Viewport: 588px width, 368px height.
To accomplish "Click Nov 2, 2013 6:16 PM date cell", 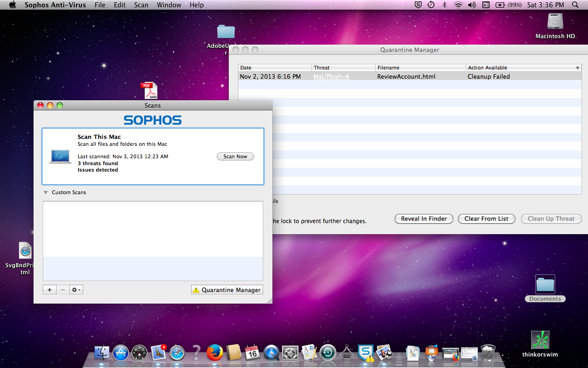I will pyautogui.click(x=270, y=77).
